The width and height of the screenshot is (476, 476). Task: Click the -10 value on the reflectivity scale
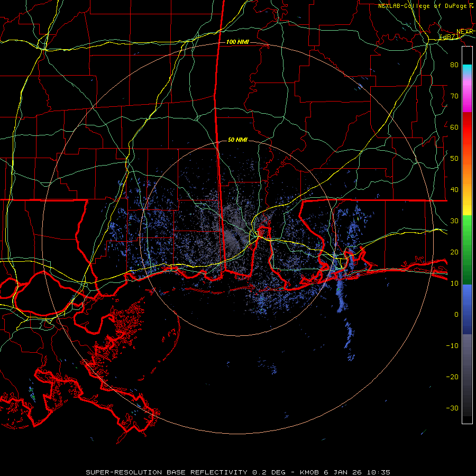[x=452, y=346]
